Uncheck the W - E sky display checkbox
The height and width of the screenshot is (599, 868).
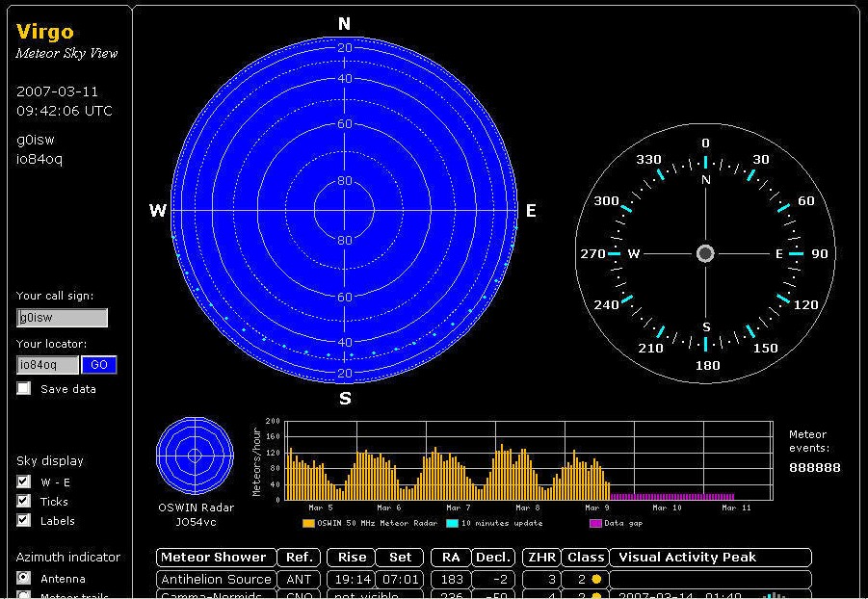(x=23, y=482)
